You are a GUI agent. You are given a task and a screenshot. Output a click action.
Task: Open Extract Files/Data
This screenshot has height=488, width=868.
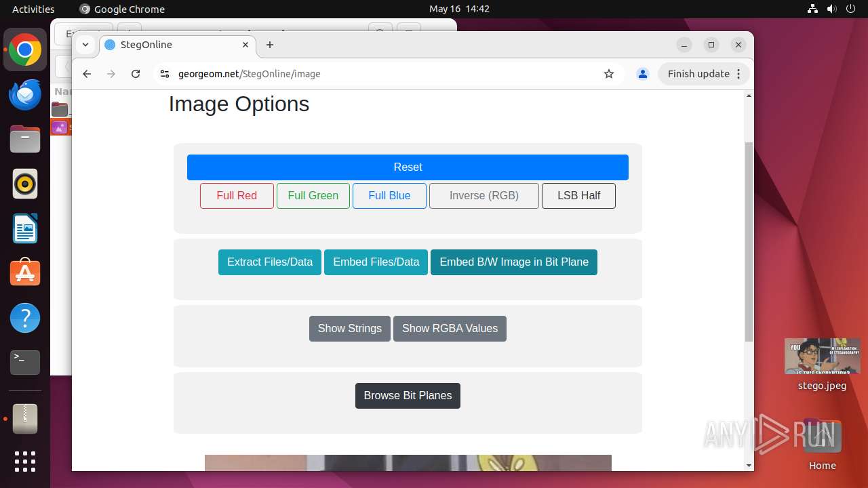tap(270, 262)
